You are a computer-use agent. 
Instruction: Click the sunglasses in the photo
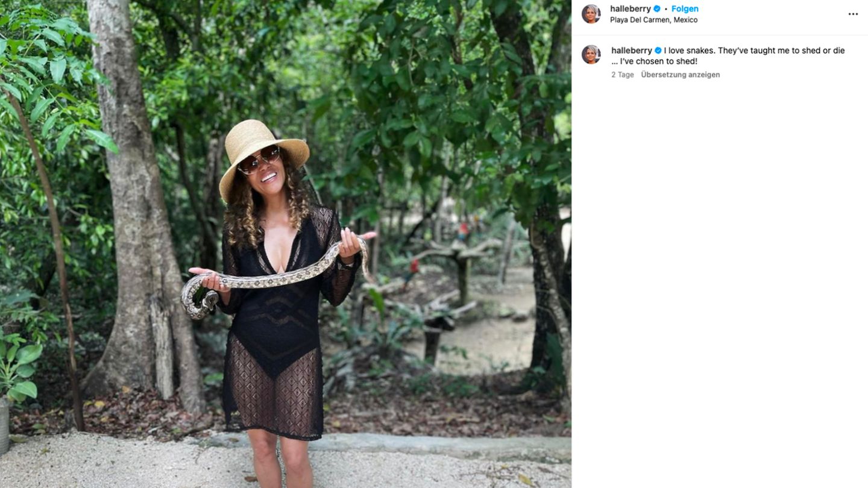click(x=259, y=160)
